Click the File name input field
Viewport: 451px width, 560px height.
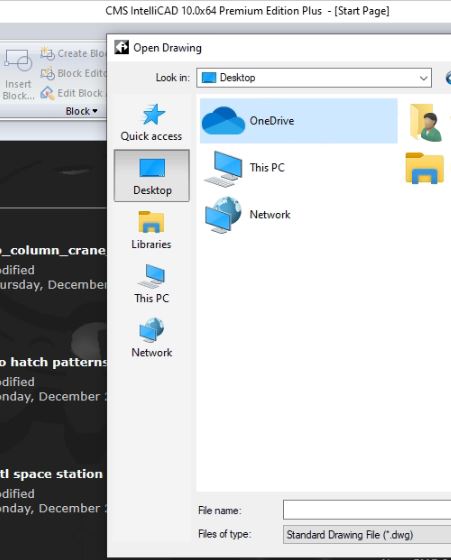pos(367,510)
